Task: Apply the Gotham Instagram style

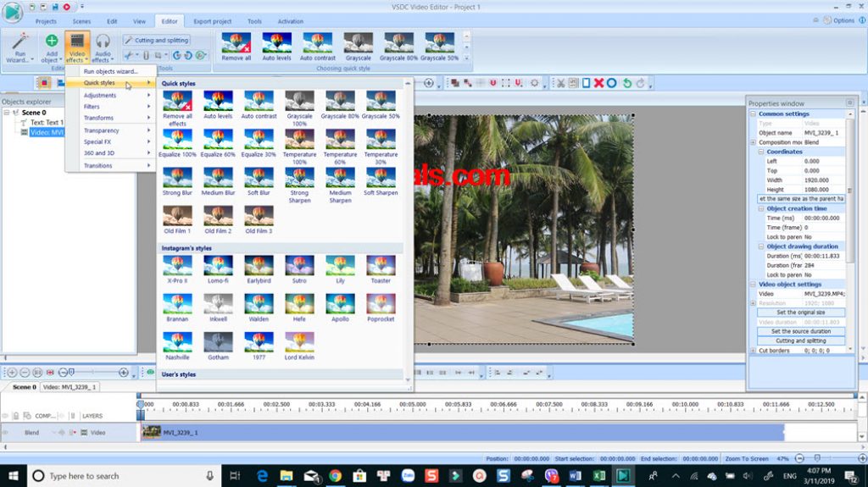Action: click(218, 346)
